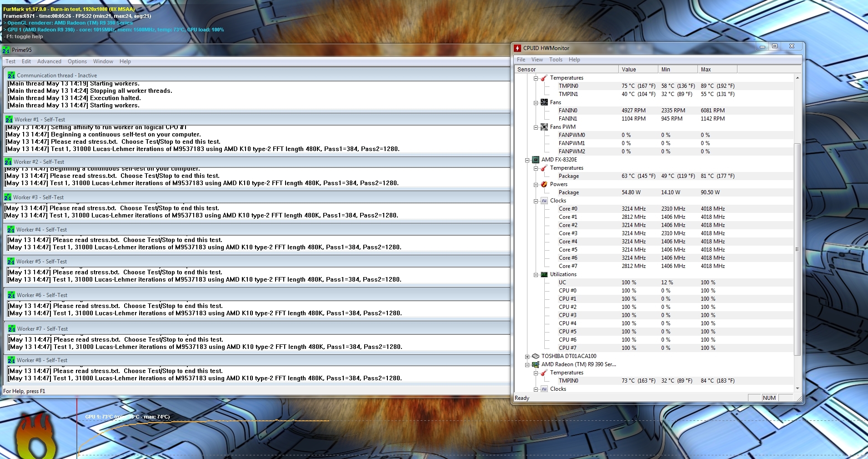This screenshot has width=868, height=459.
Task: Expand the TOSHIBA DT01ACA100 node
Action: pos(527,357)
